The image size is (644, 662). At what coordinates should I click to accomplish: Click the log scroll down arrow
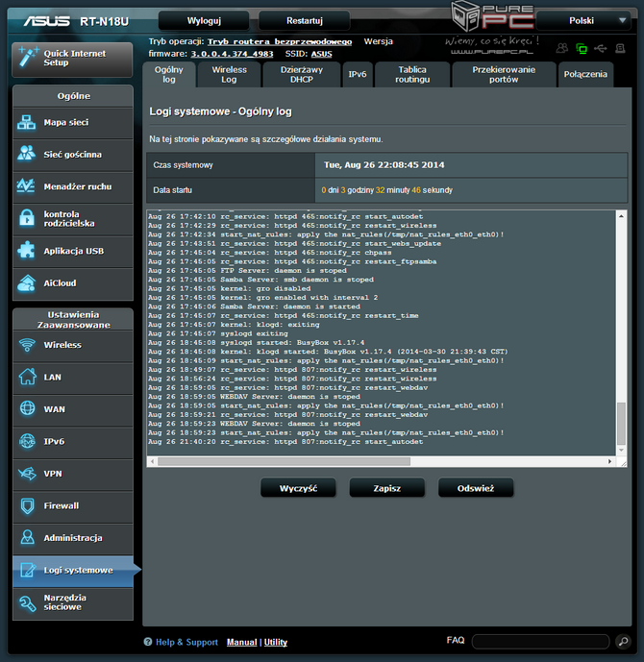pos(621,450)
